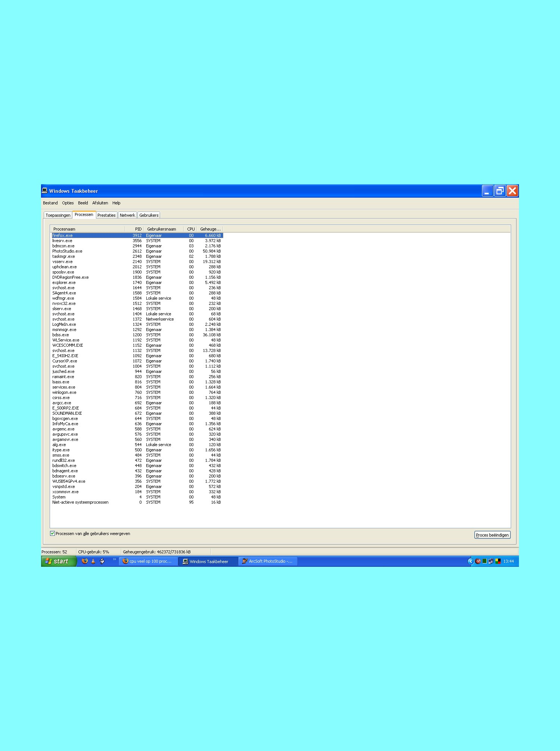The width and height of the screenshot is (560, 751).
Task: Expand quick launch overflow chevron
Action: coord(114,559)
